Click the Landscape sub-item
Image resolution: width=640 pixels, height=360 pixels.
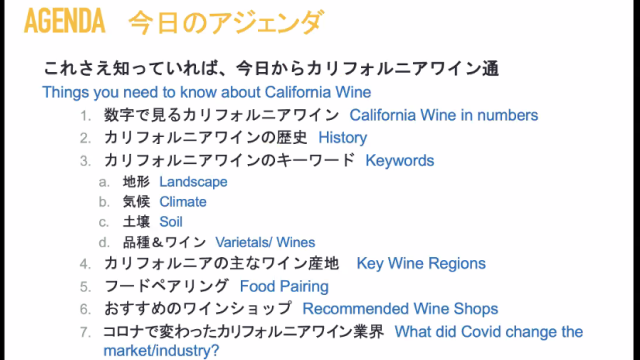click(193, 182)
